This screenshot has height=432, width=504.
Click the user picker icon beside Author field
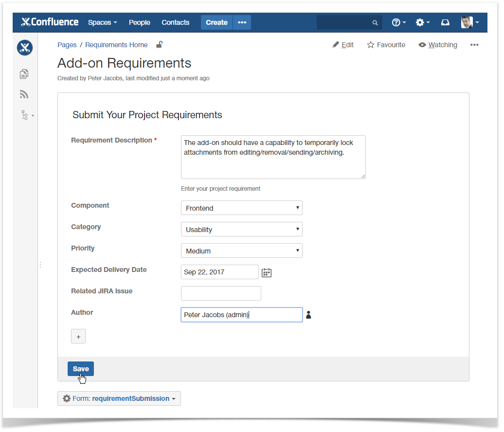click(308, 315)
